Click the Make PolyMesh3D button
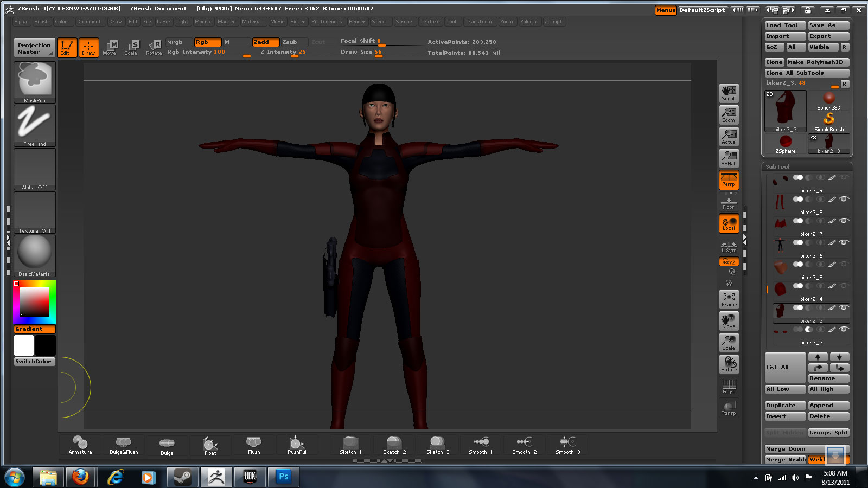This screenshot has height=488, width=868. 818,62
